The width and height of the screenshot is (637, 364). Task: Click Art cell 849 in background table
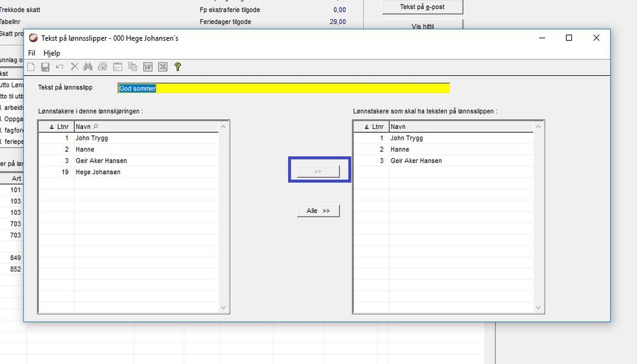15,258
